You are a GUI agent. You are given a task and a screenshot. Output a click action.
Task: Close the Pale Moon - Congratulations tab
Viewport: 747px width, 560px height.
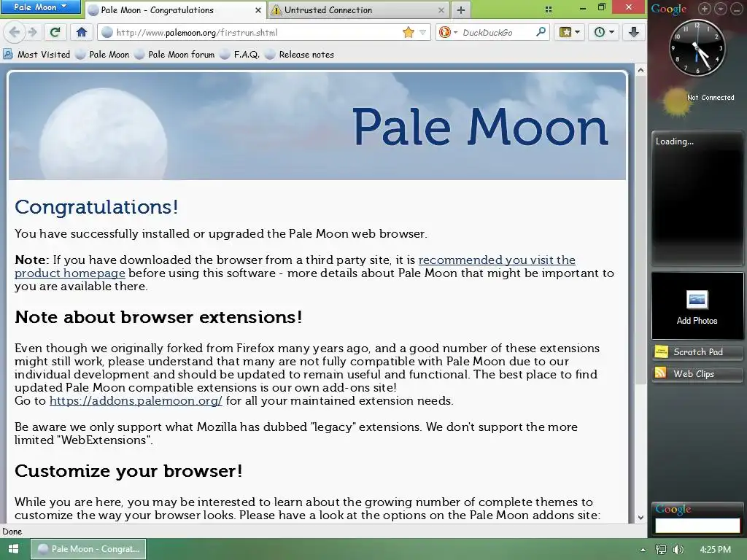[x=258, y=10]
